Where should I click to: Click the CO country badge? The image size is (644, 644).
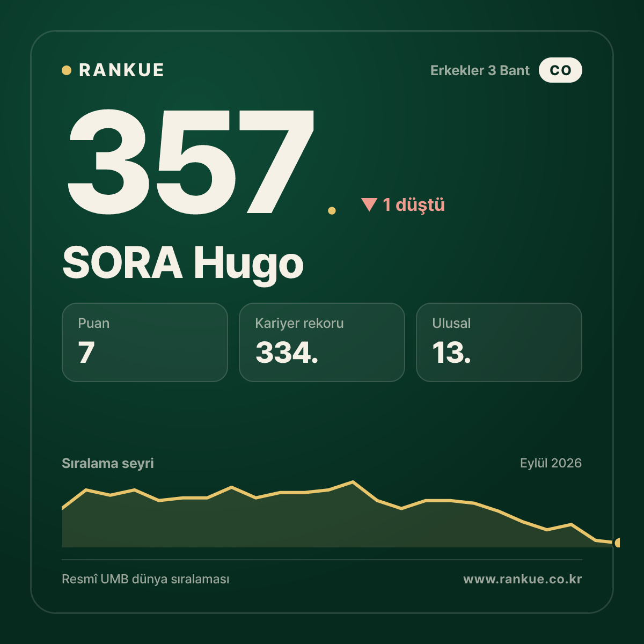[560, 70]
